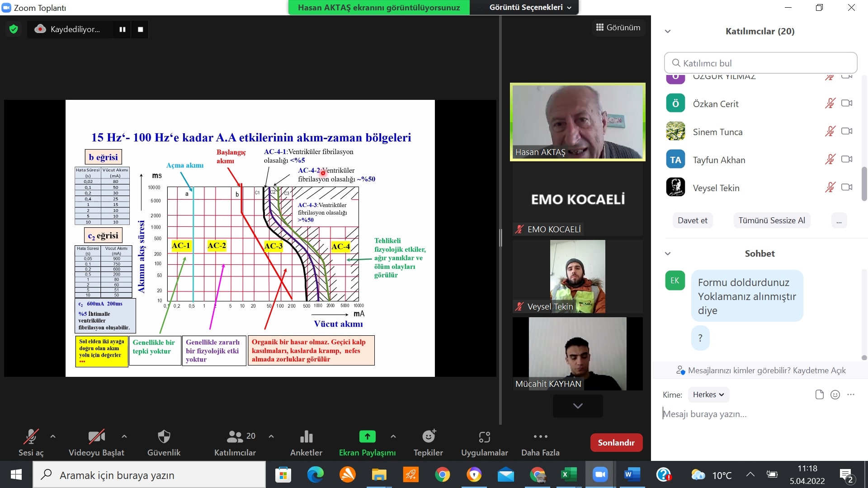Click Özkan Cerit's camera icon
This screenshot has height=488, width=868.
(847, 103)
